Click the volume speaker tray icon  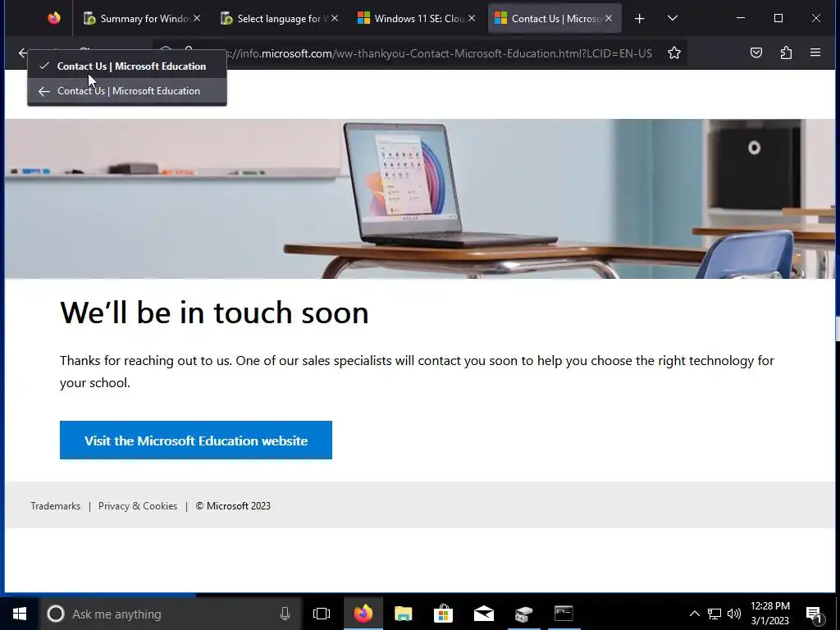[734, 614]
